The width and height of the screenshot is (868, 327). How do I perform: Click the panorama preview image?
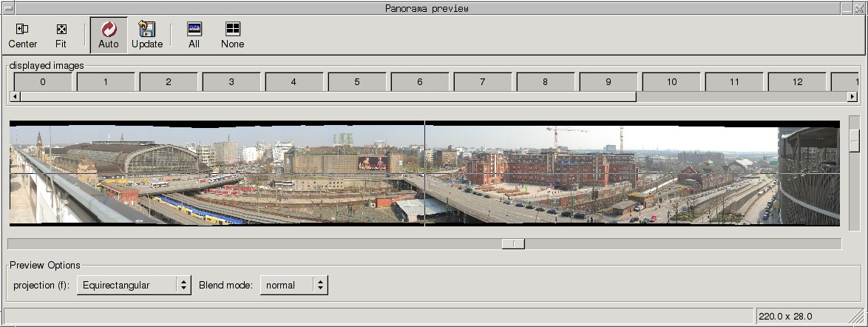[424, 173]
